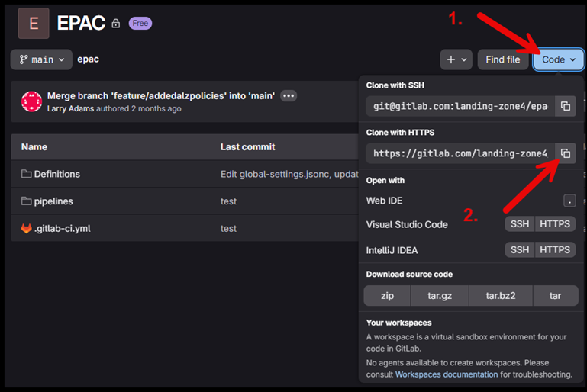
Task: Click the Last commit column header
Action: [247, 147]
